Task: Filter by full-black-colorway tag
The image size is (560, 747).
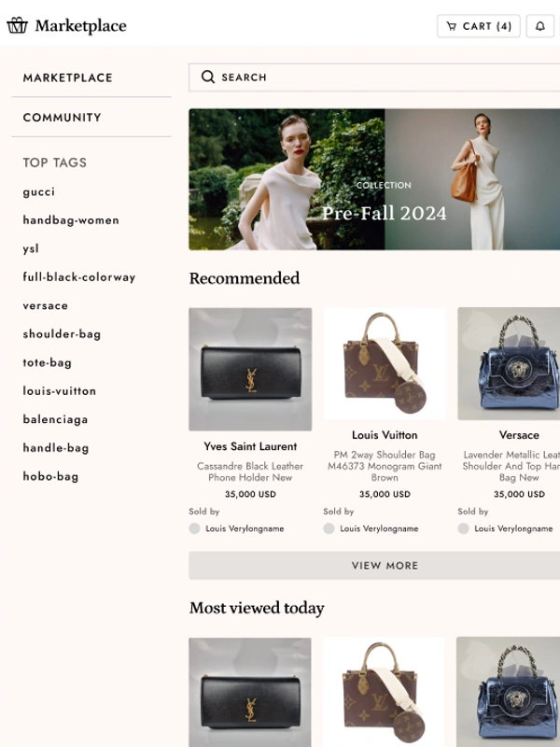Action: pos(79,277)
